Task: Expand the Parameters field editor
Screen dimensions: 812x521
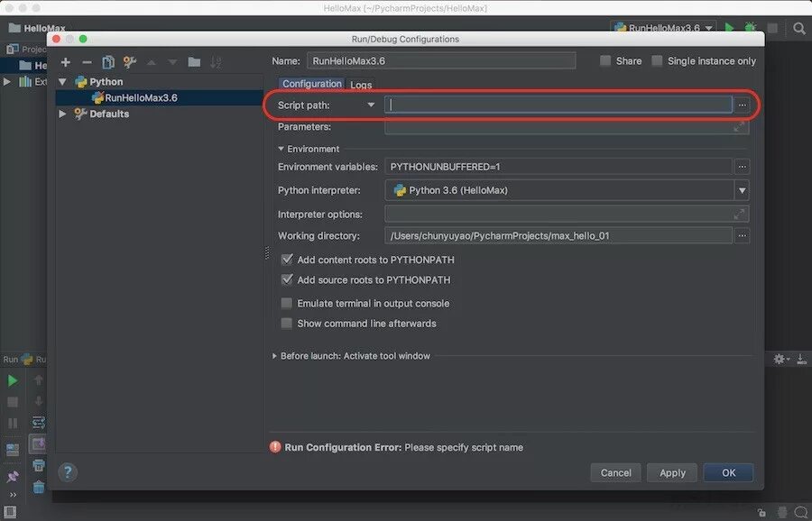Action: click(x=739, y=127)
